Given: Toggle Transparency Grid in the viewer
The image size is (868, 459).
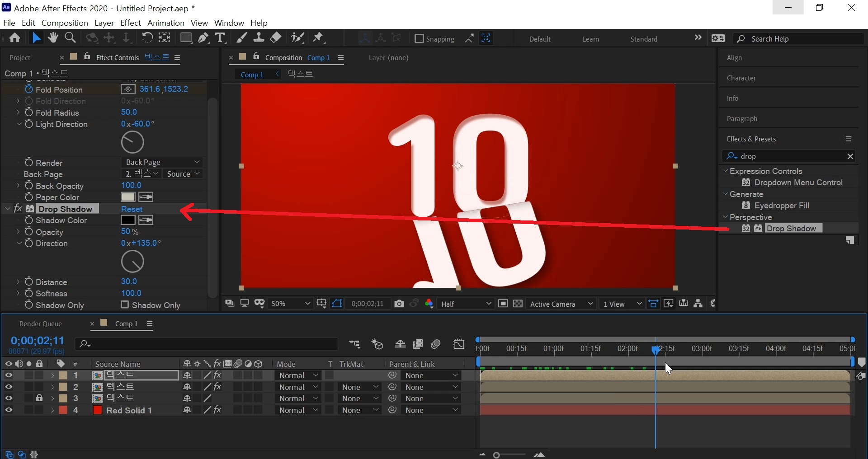Looking at the screenshot, I should tap(518, 304).
